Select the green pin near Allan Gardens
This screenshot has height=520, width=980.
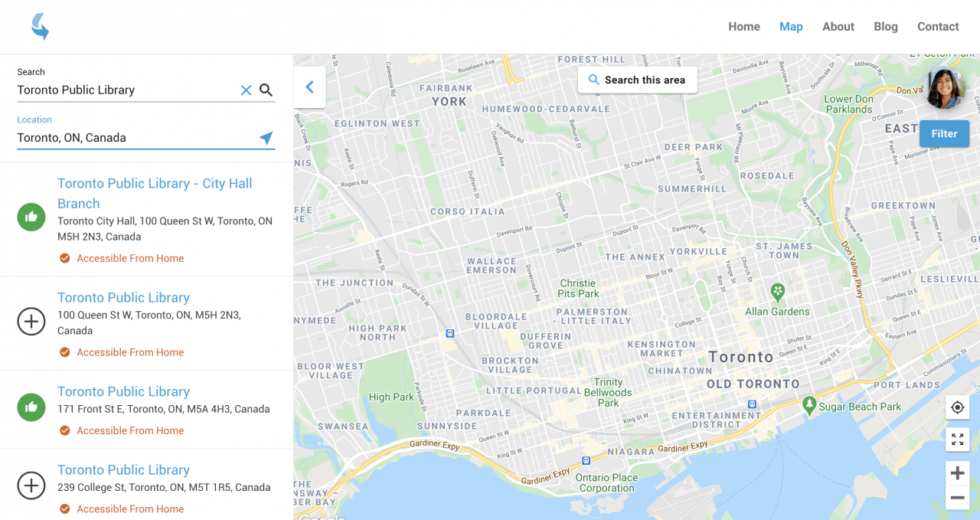(777, 292)
